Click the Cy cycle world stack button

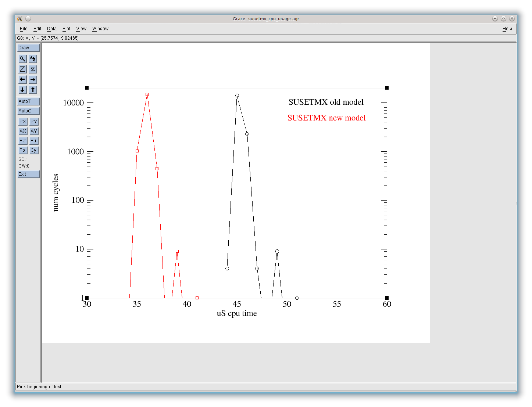coord(34,150)
